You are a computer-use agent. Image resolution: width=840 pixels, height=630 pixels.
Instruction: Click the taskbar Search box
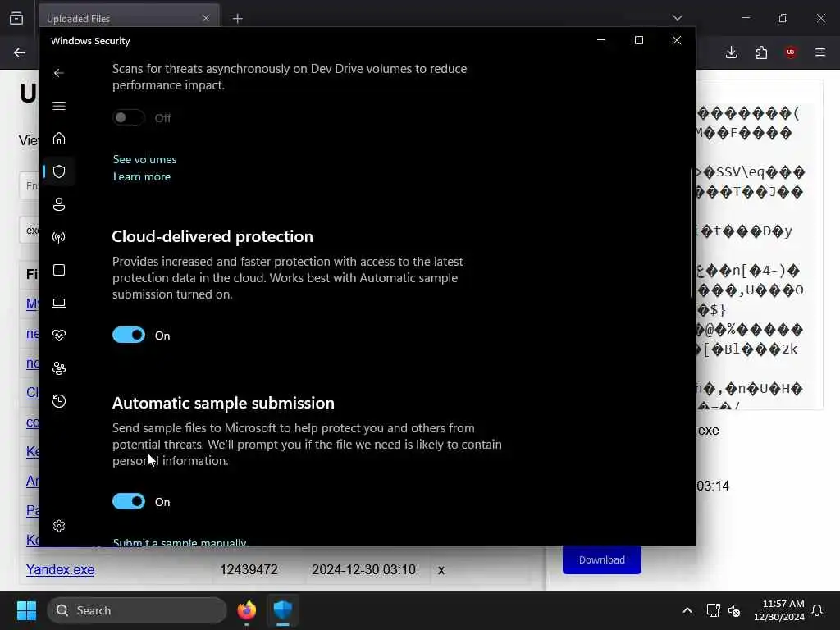tap(137, 610)
